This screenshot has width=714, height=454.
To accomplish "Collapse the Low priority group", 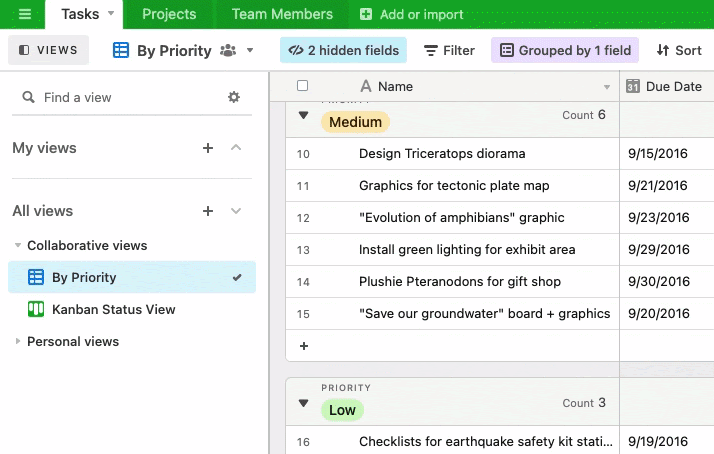I will (303, 403).
